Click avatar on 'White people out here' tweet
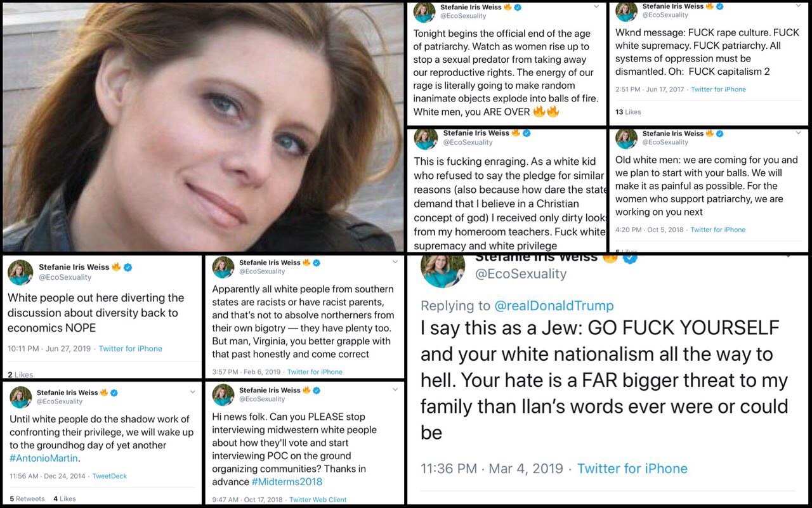 tap(20, 272)
